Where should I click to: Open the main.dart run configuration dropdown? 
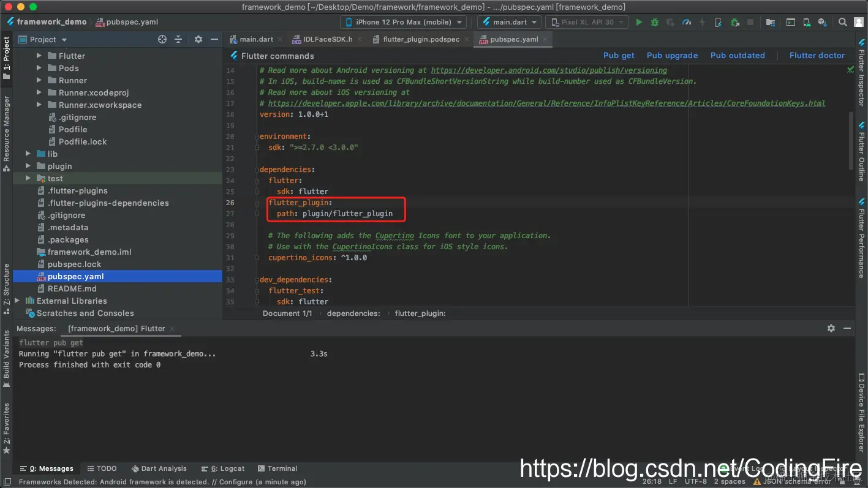point(510,22)
